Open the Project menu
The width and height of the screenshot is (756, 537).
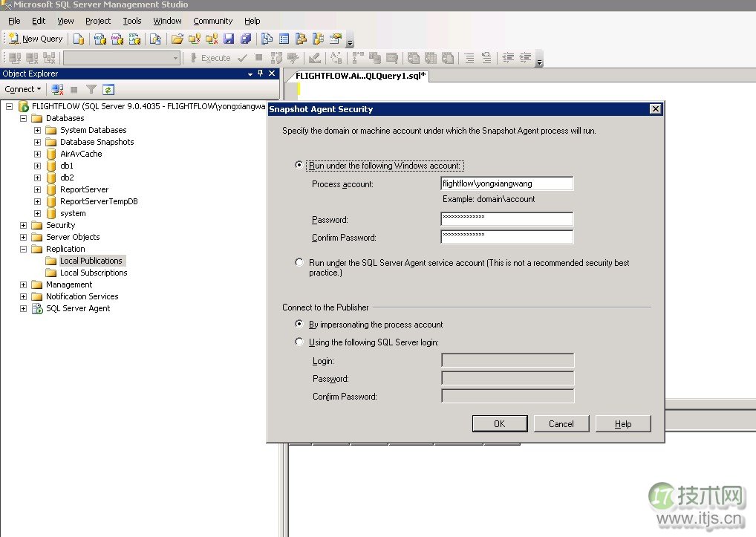pos(98,21)
